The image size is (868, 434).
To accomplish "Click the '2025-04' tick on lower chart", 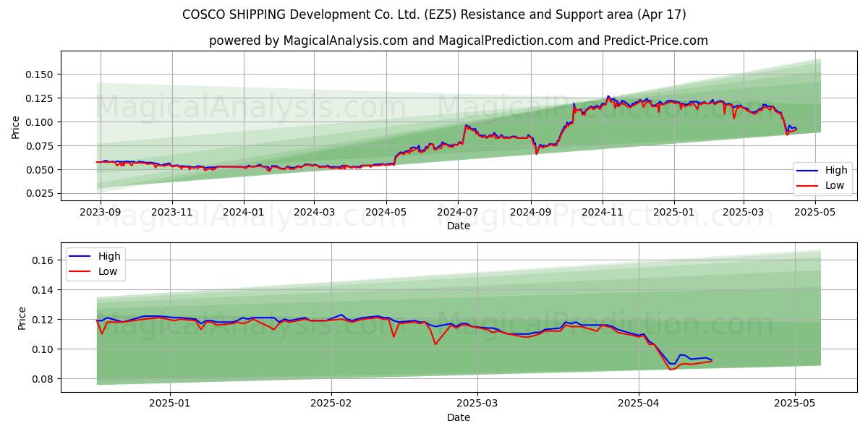I will pyautogui.click(x=639, y=404).
